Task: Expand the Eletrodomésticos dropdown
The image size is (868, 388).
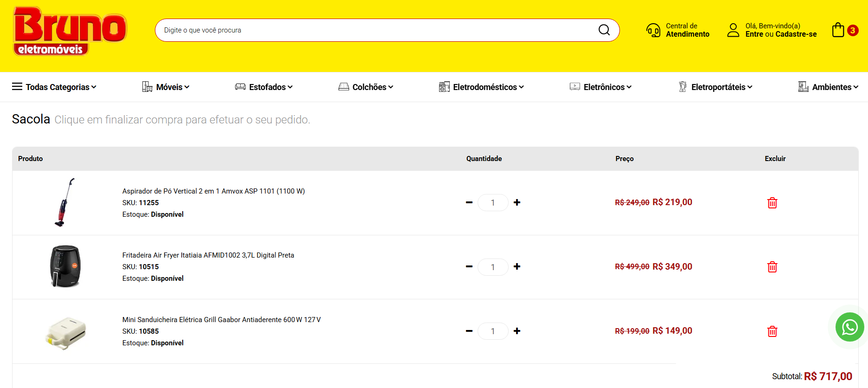Action: [482, 87]
